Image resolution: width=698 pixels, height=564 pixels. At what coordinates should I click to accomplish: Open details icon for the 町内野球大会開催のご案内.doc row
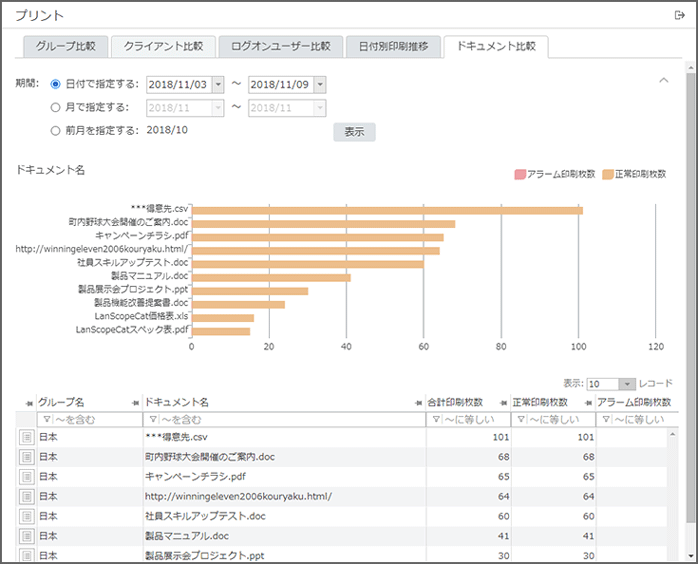[26, 457]
